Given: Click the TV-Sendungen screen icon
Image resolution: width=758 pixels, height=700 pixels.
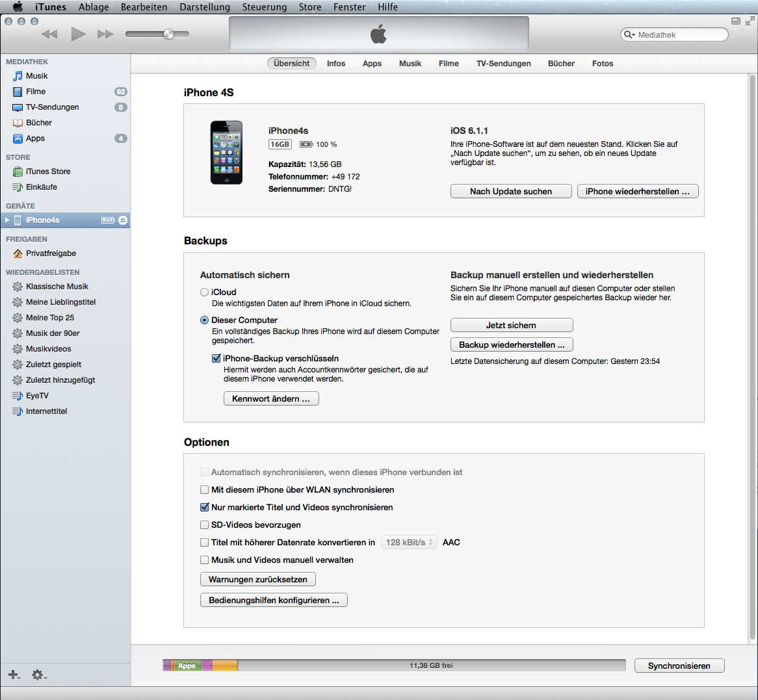Looking at the screenshot, I should [x=18, y=107].
